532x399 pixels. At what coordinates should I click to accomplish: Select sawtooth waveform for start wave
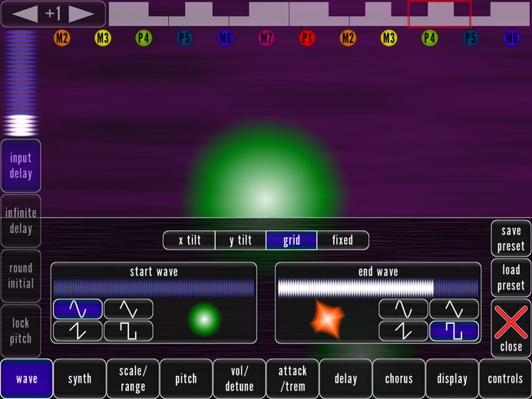(78, 331)
